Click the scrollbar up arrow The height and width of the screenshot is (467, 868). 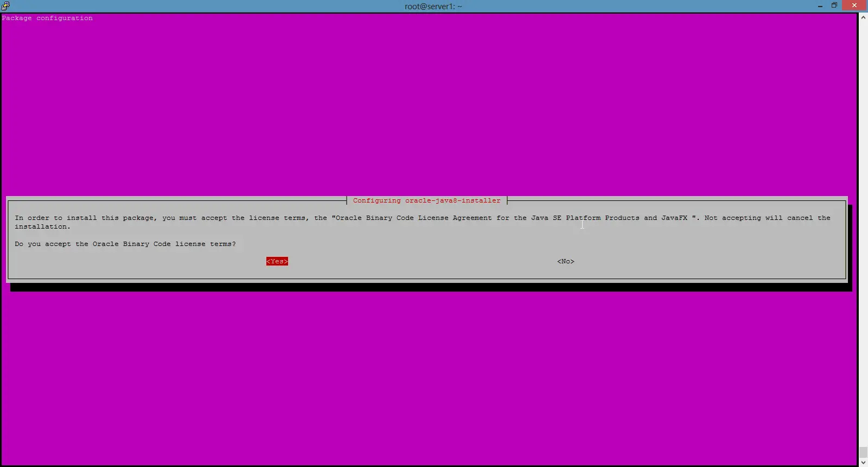(863, 18)
